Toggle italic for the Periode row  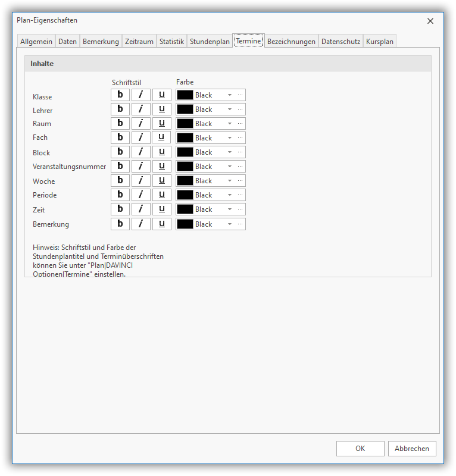pos(140,195)
